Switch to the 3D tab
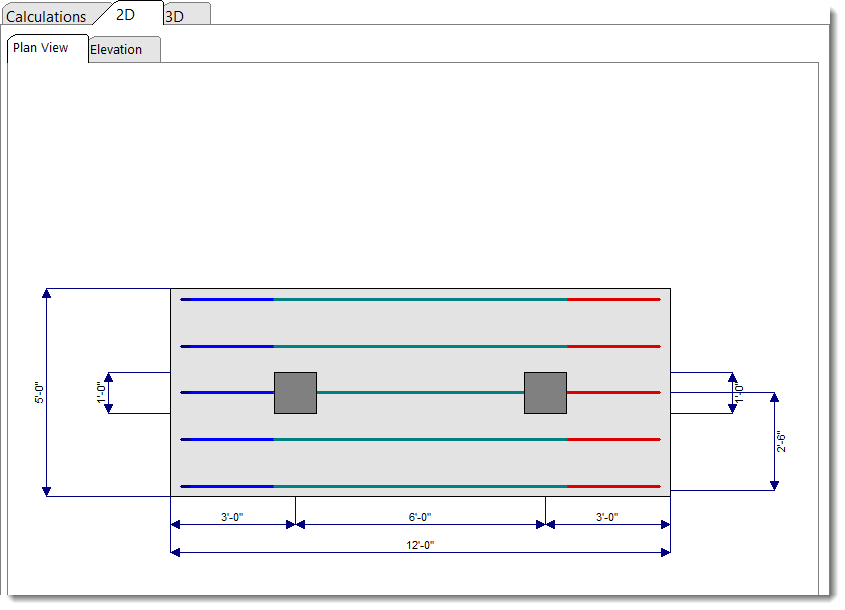Screen dimensions: 845x610 tap(174, 16)
